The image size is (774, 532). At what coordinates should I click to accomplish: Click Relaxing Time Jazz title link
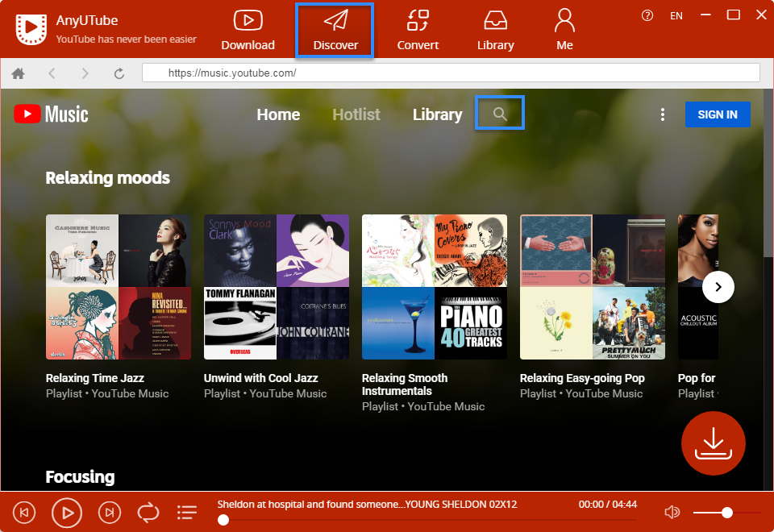[95, 378]
